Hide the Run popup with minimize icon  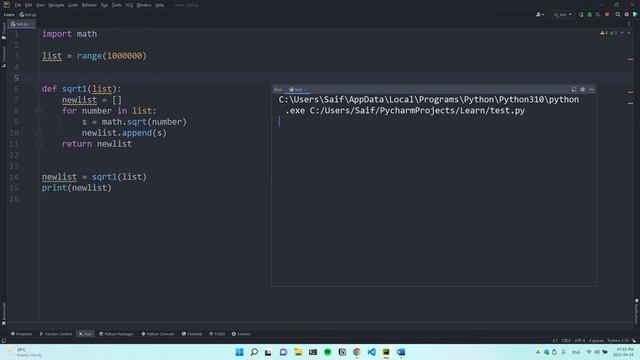(x=591, y=89)
